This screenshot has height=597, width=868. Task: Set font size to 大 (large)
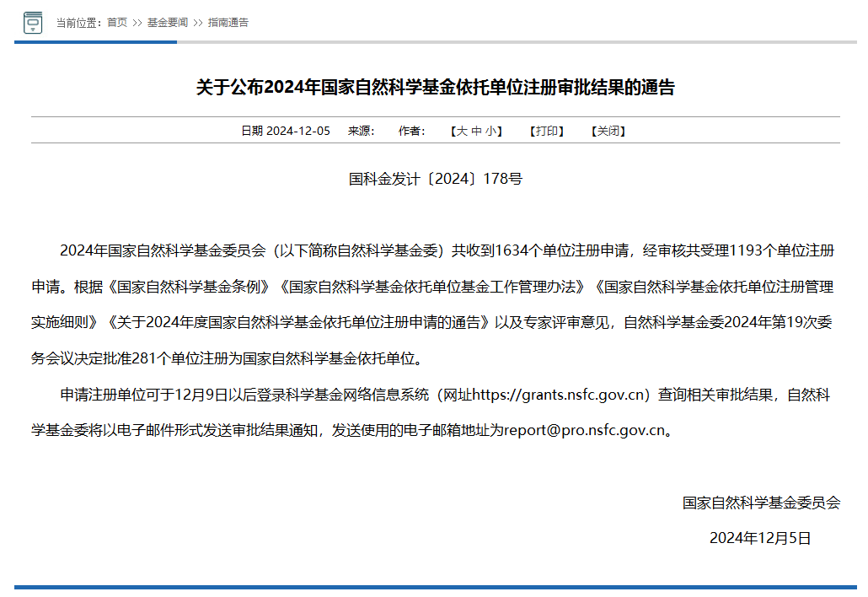point(461,131)
